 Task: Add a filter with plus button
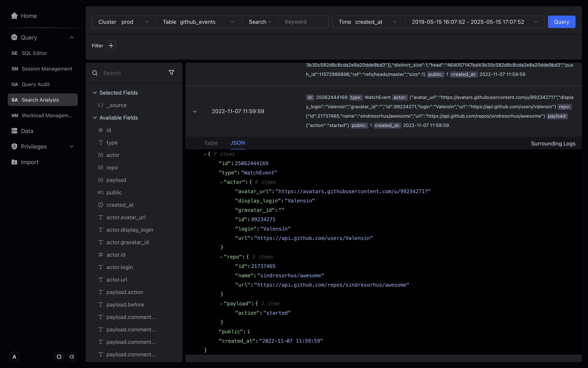point(111,46)
